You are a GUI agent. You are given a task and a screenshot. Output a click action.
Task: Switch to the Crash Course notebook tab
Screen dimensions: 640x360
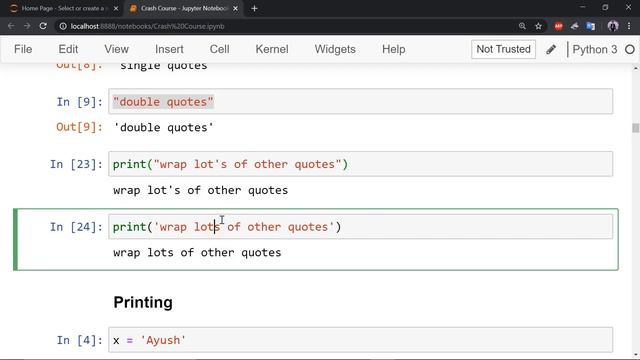183,8
